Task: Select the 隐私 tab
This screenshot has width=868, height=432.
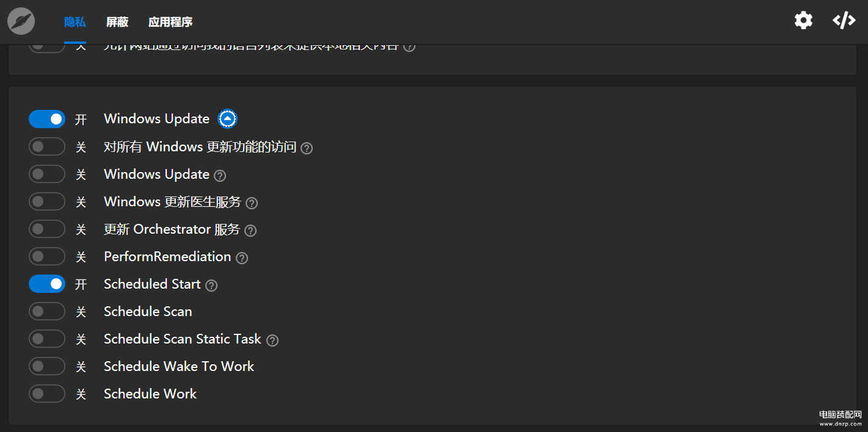Action: (x=75, y=22)
